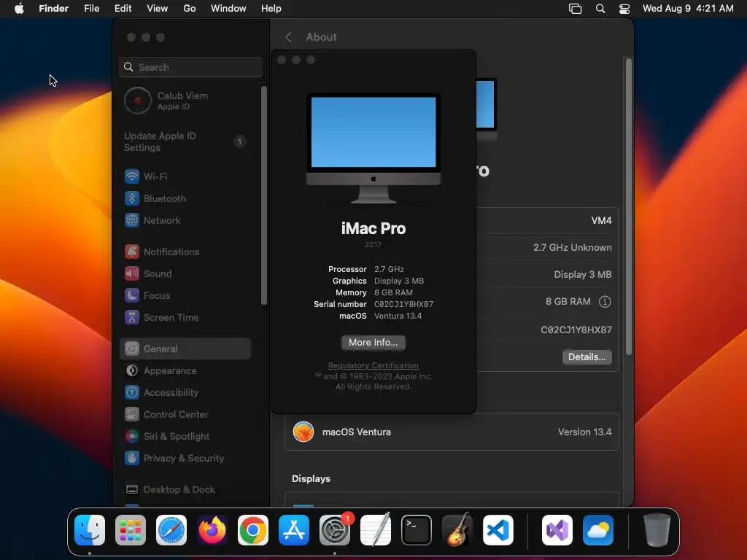
Task: Launch Terminal from the Dock
Action: [417, 530]
